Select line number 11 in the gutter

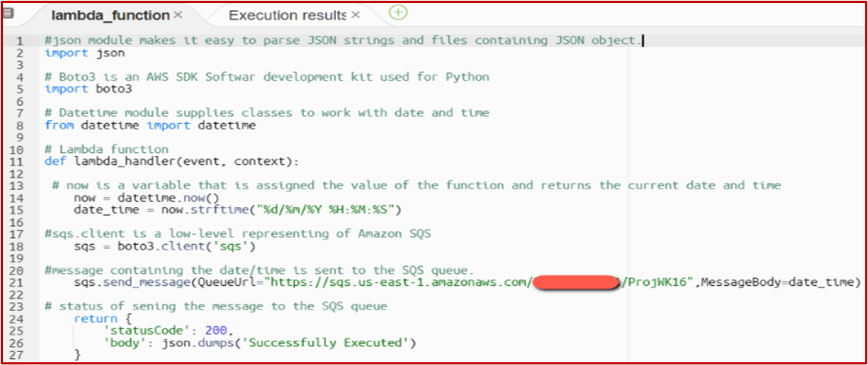point(17,161)
